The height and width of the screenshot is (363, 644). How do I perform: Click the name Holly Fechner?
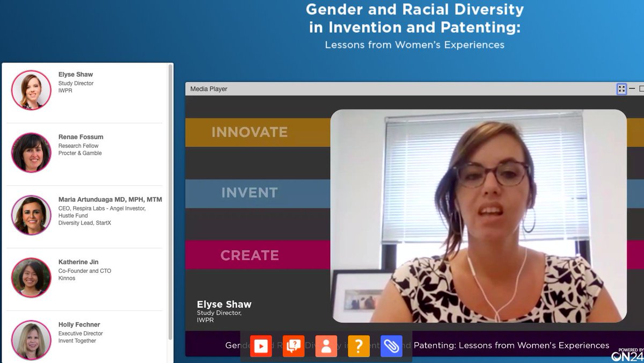[79, 324]
